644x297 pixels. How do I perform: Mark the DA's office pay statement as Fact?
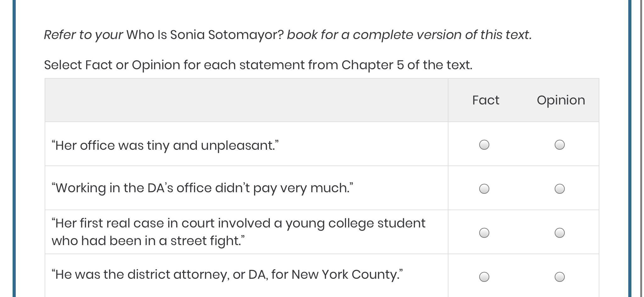click(484, 189)
